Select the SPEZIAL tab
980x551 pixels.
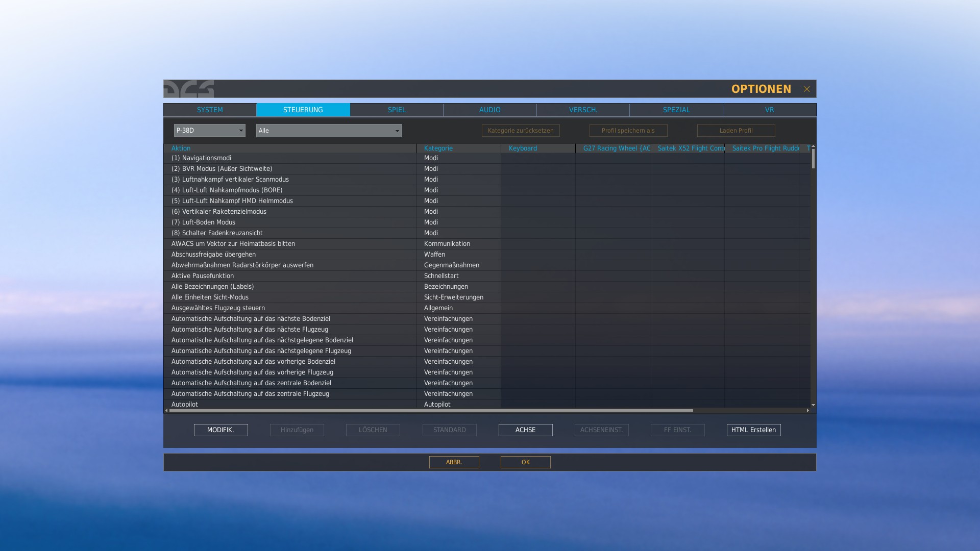(676, 110)
